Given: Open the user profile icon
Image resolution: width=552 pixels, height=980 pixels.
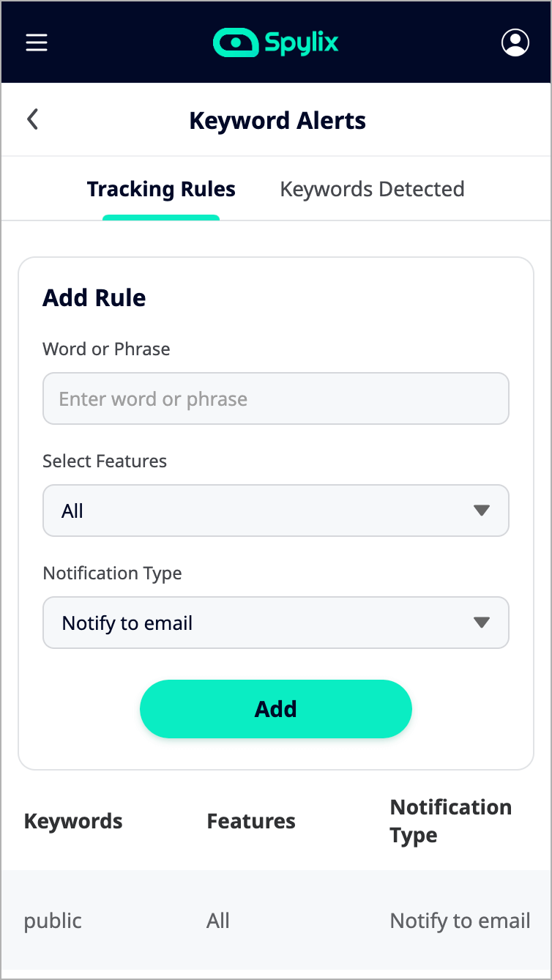Looking at the screenshot, I should 515,42.
